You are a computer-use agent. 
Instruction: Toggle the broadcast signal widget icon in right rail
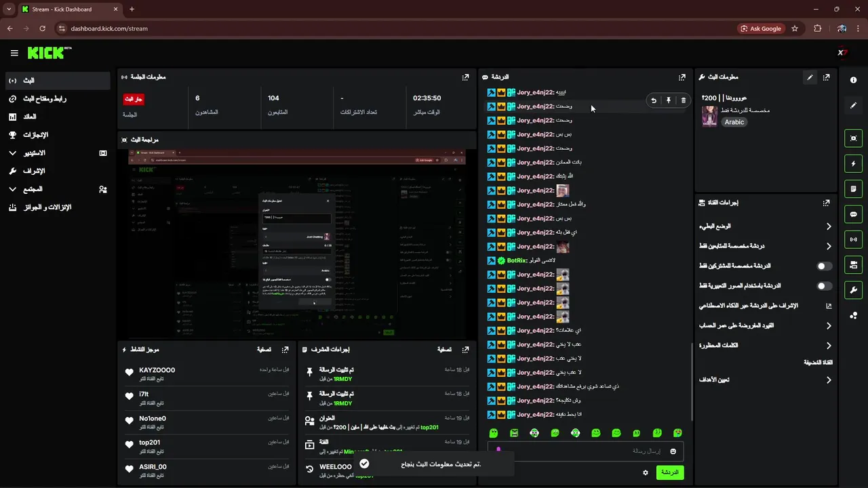pos(853,239)
